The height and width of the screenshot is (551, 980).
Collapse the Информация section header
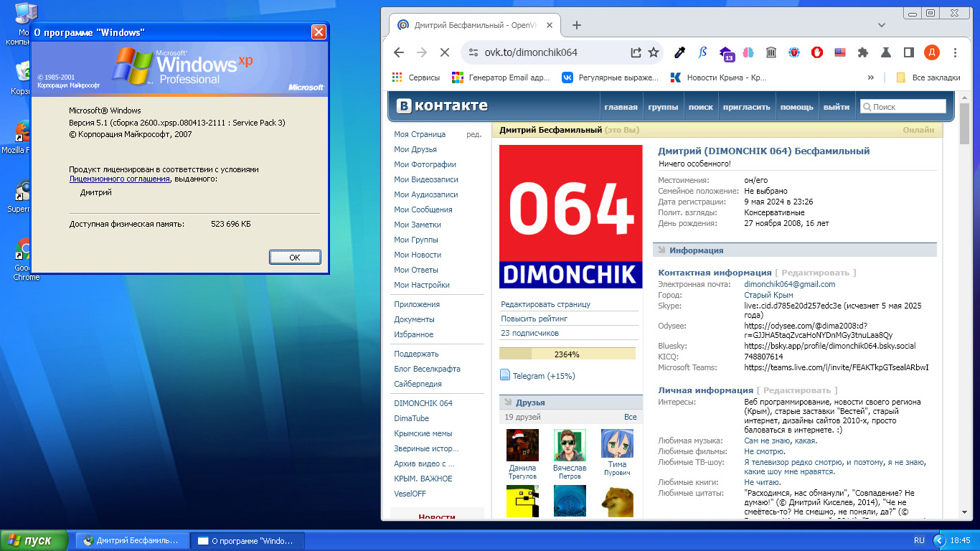(x=696, y=250)
